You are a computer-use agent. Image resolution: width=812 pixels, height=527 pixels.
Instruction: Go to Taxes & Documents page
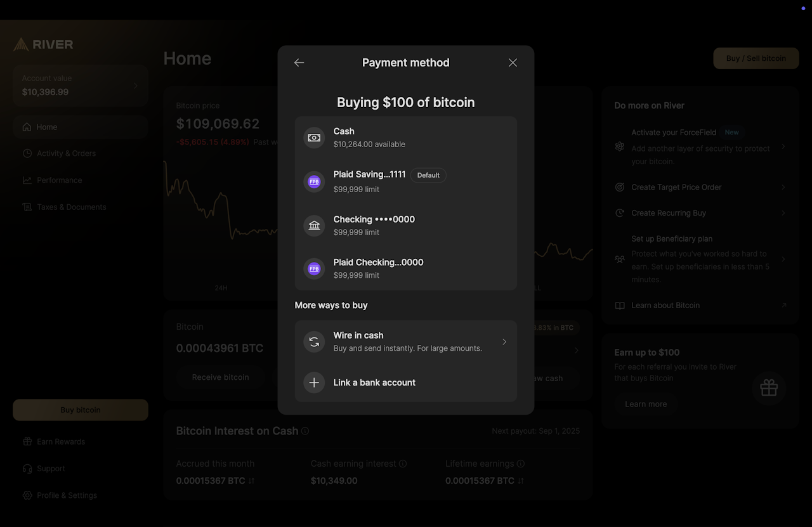71,207
